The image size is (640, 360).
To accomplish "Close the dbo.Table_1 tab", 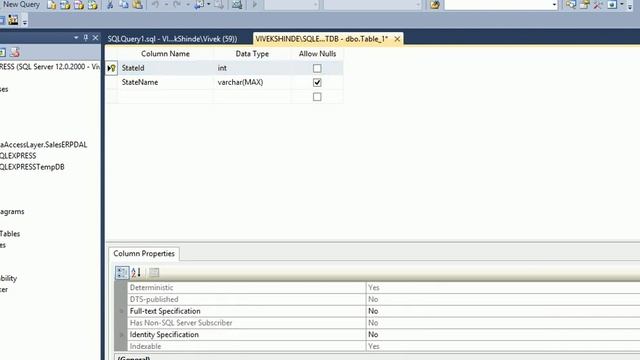I will pyautogui.click(x=397, y=39).
